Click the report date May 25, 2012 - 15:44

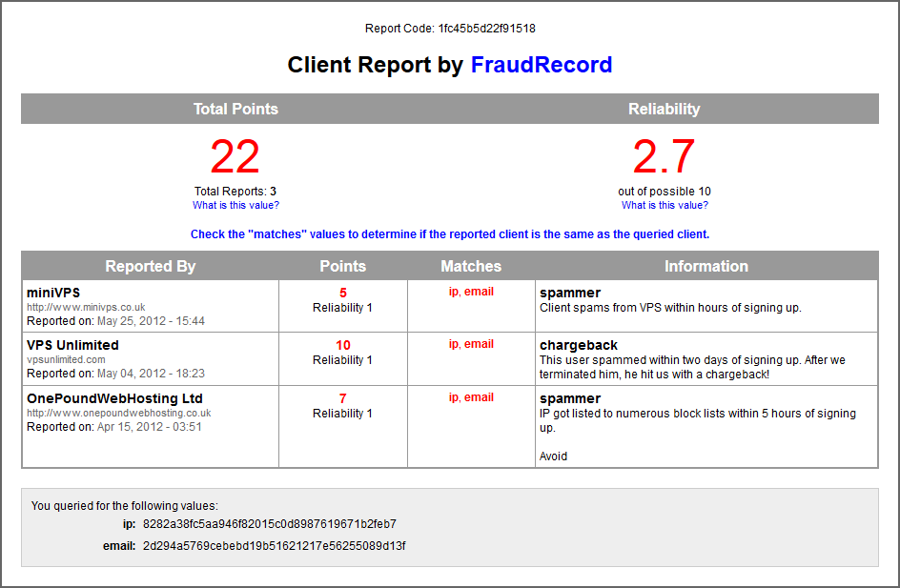pos(151,321)
